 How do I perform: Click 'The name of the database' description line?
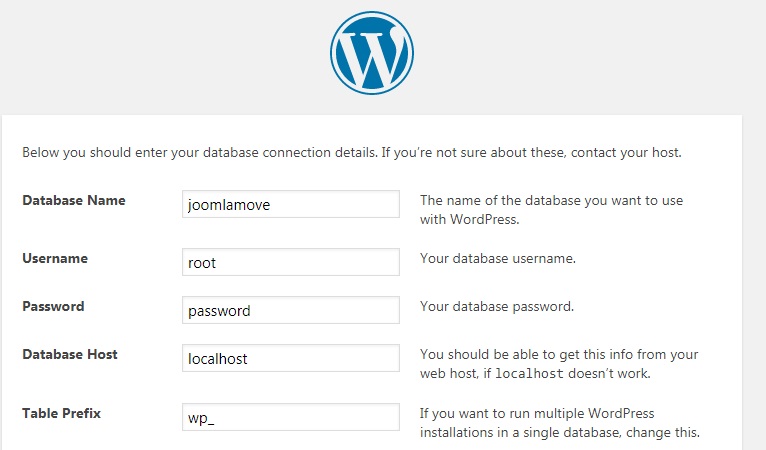552,200
